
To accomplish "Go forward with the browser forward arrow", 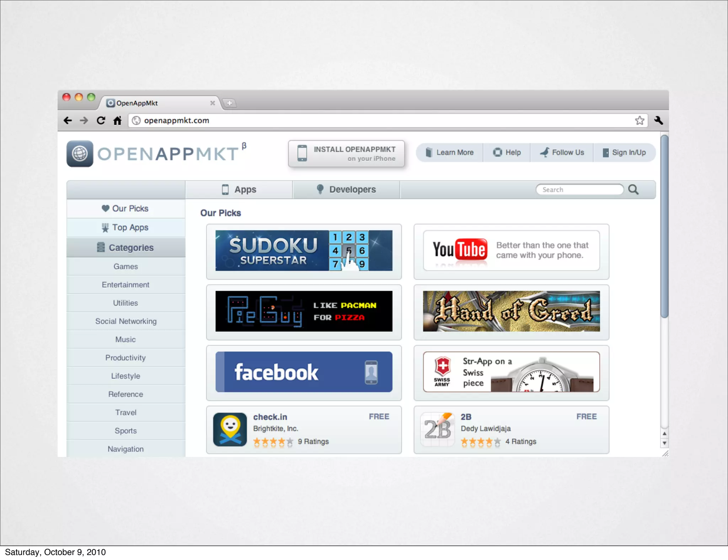I will coord(84,120).
